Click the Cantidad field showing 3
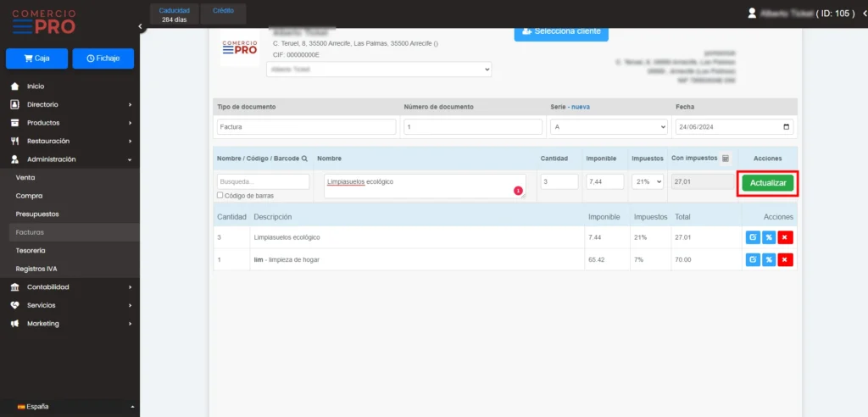 click(x=559, y=181)
